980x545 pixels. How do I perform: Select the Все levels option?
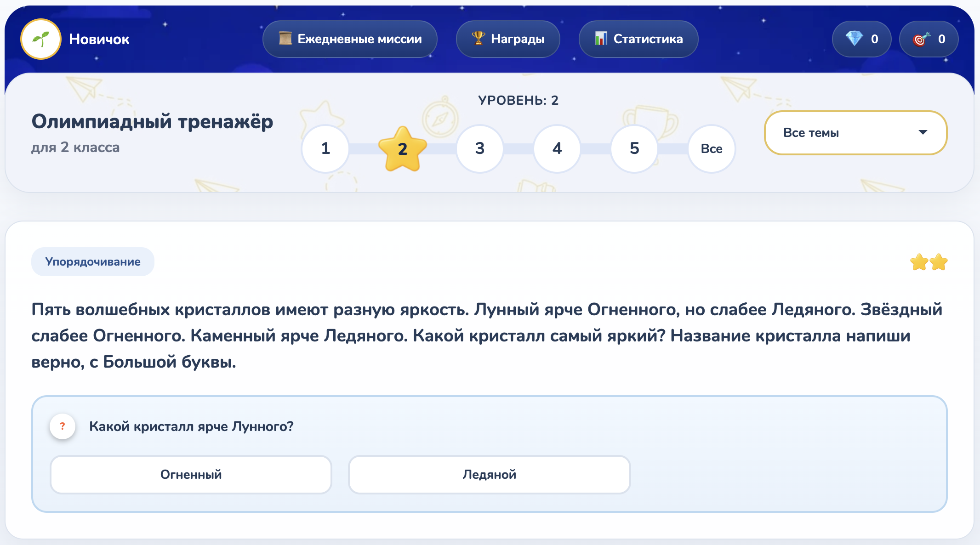coord(712,148)
